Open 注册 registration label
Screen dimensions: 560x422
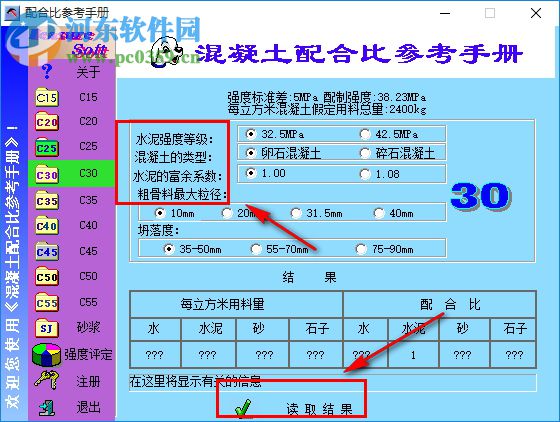tap(89, 382)
